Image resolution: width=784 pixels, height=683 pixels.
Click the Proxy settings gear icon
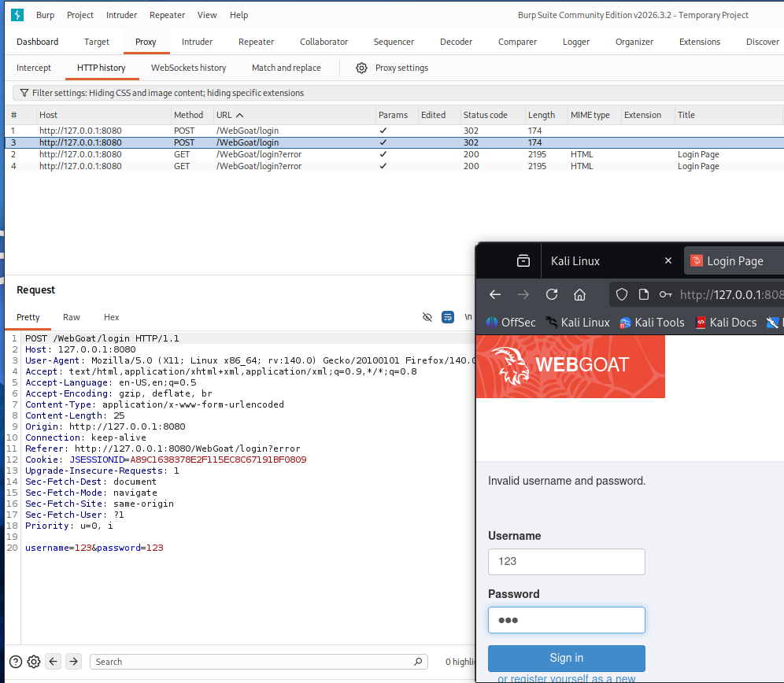[361, 68]
